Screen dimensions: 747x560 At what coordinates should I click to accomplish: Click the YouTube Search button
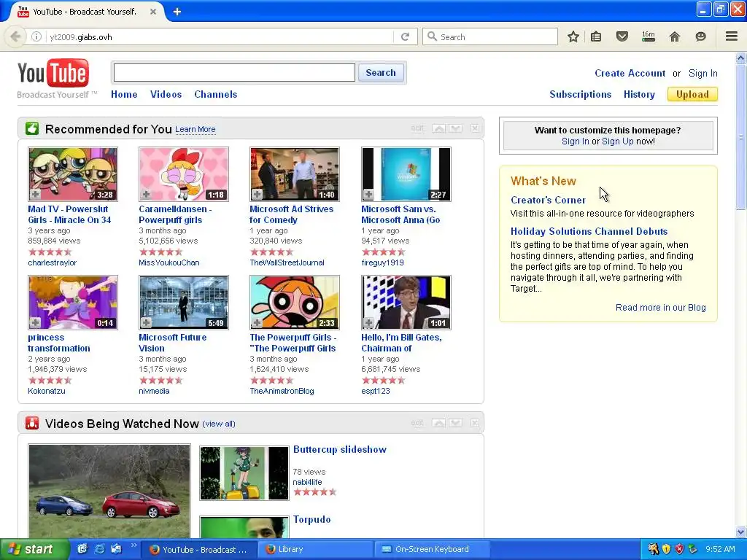(x=381, y=72)
